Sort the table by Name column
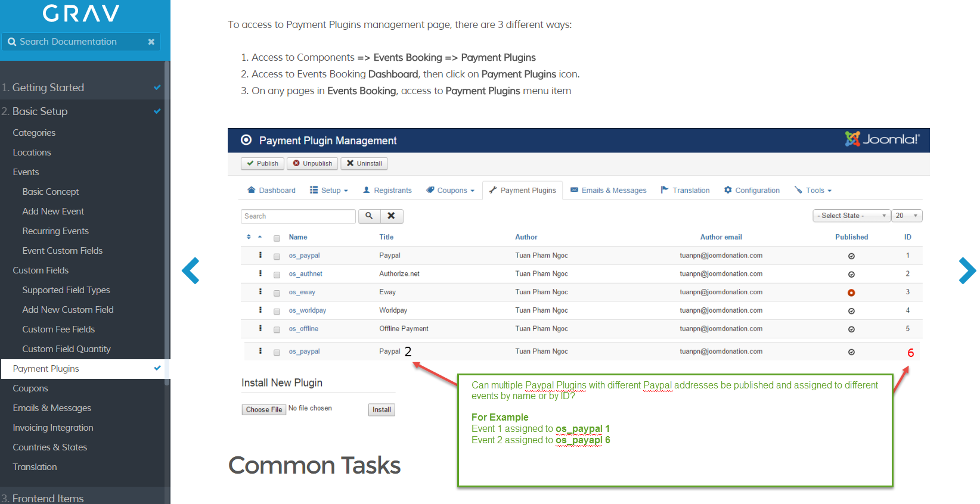Screen dimensions: 980x504 click(x=298, y=237)
